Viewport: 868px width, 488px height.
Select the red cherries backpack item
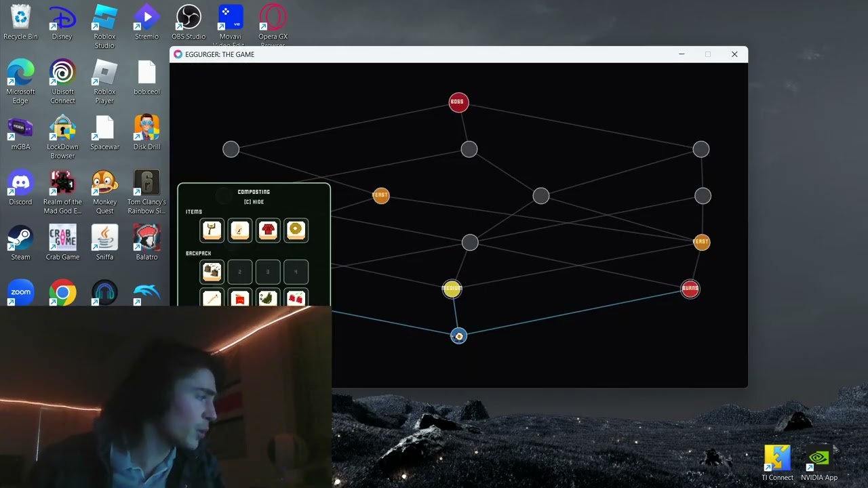click(296, 298)
